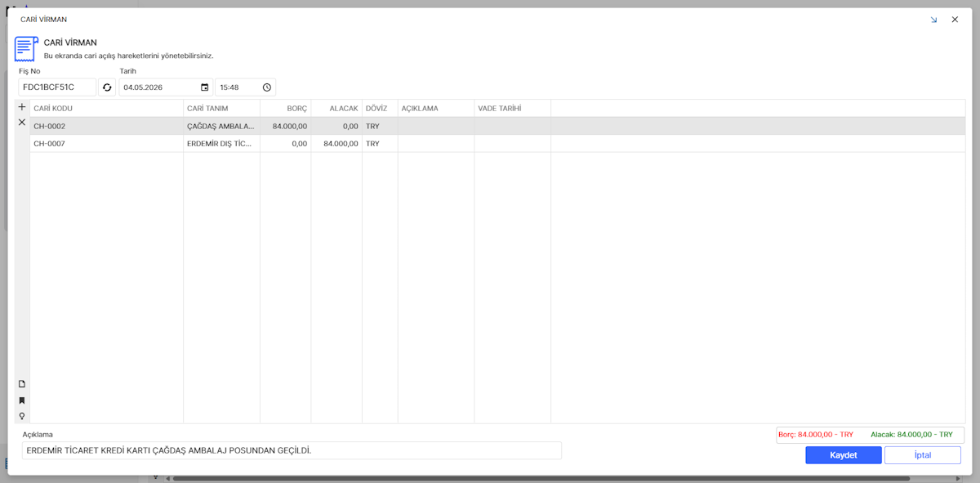This screenshot has height=483, width=980.
Task: Click the time field showing 15:48
Action: click(245, 87)
